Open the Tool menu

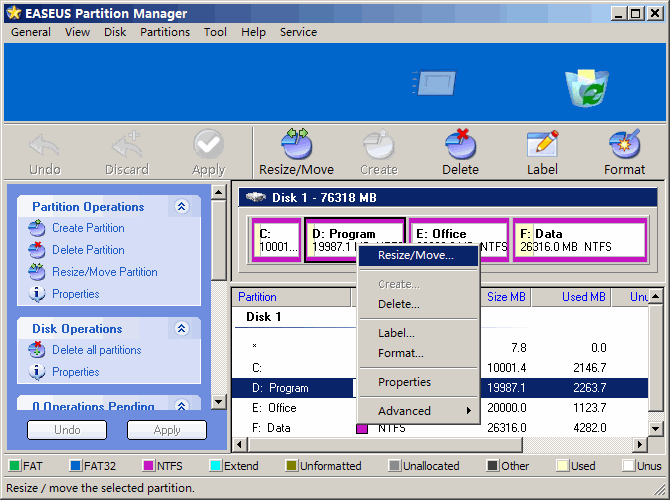(215, 32)
